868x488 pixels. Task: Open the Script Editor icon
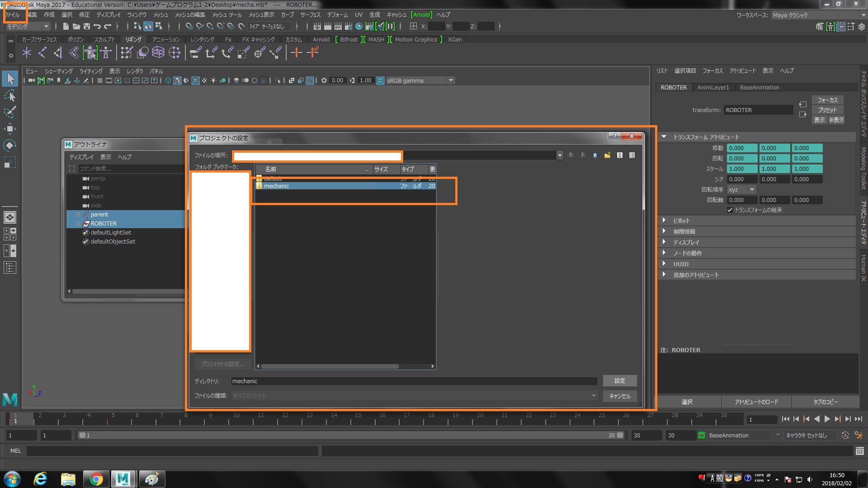pyautogui.click(x=860, y=451)
